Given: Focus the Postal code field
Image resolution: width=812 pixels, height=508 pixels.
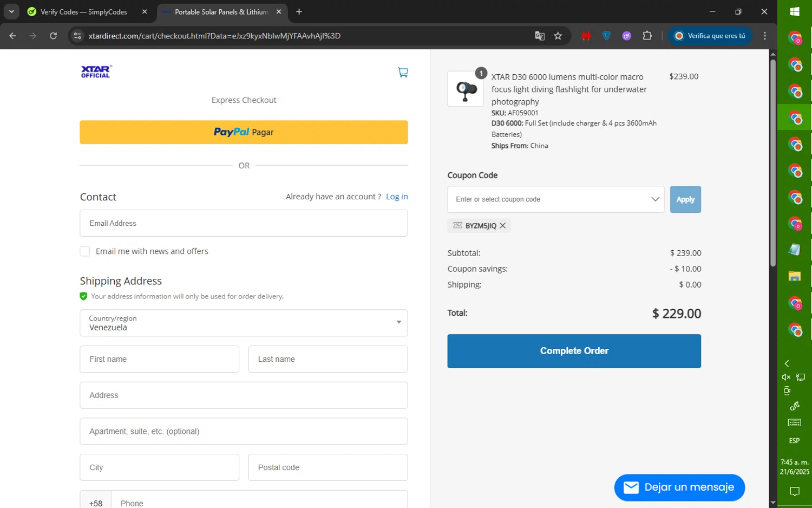Looking at the screenshot, I should coord(328,467).
